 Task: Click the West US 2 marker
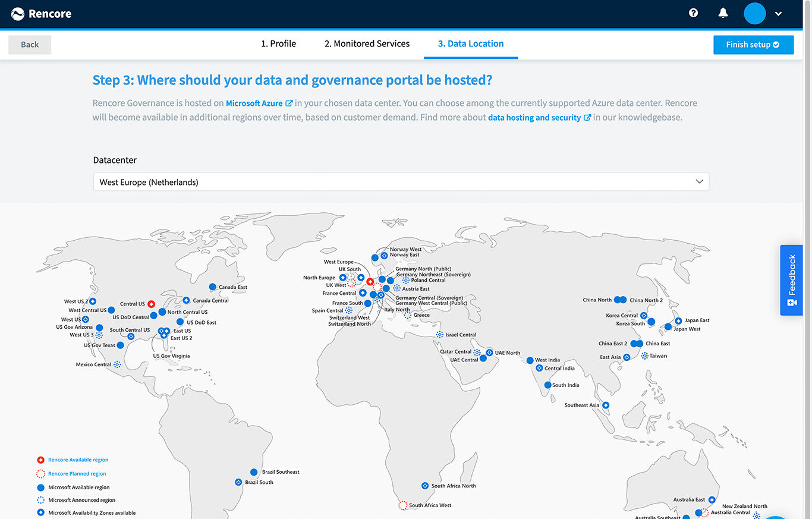pyautogui.click(x=93, y=301)
